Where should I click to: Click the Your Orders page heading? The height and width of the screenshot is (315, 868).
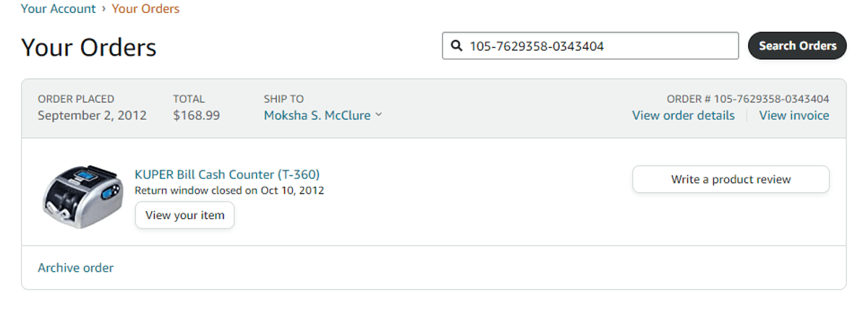[x=88, y=48]
